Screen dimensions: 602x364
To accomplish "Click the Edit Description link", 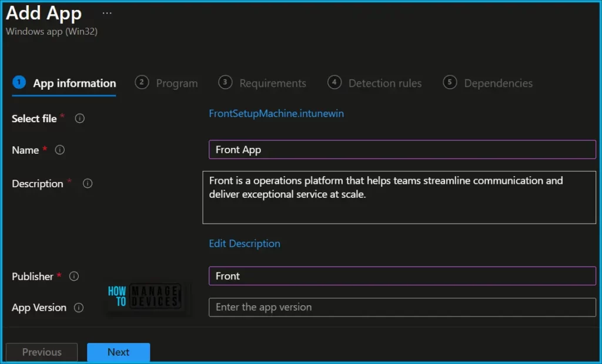I will (x=245, y=244).
